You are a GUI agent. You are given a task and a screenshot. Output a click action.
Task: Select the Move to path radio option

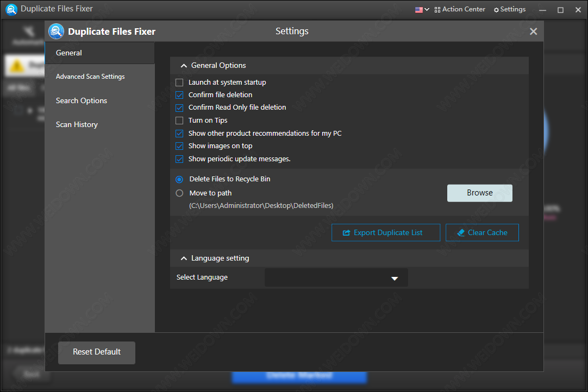tap(179, 193)
